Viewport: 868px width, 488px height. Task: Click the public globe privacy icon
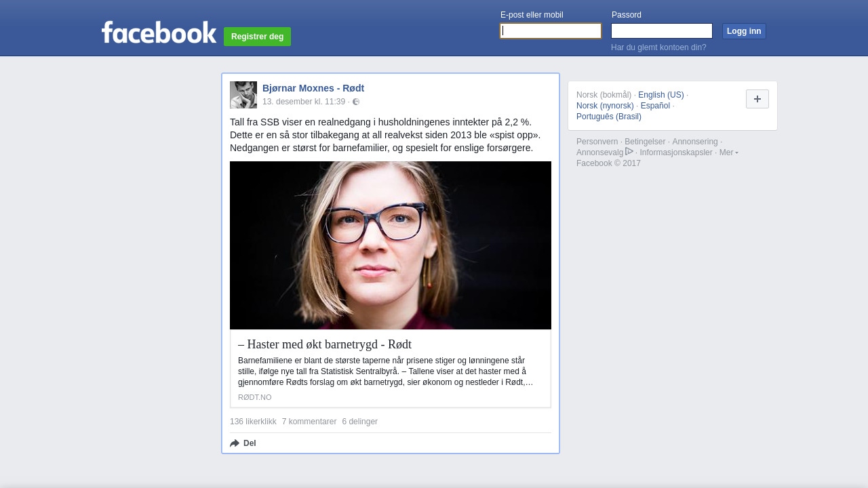(356, 102)
